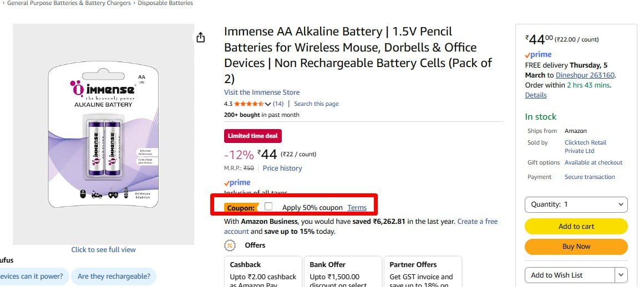Screen dimensions: 644x287
Task: Open the Quantity dropdown
Action: (576, 204)
